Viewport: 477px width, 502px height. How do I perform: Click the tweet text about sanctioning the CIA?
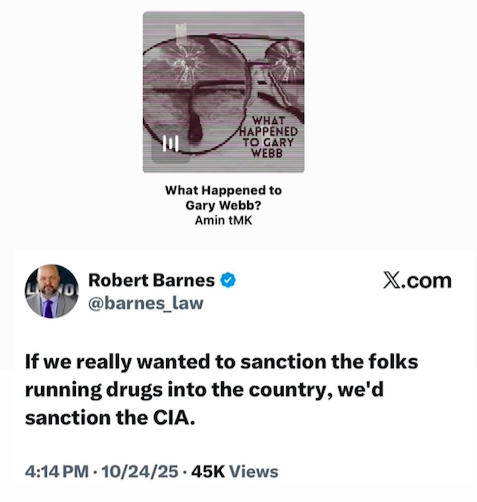[x=221, y=389]
